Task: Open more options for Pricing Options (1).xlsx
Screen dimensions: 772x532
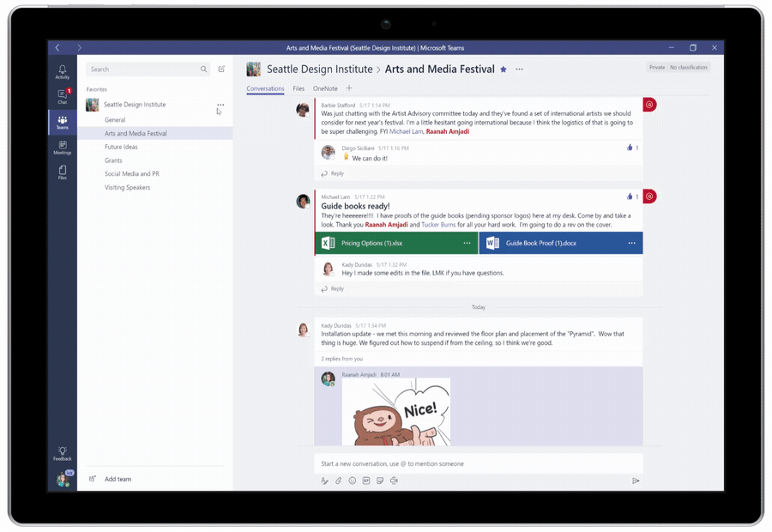Action: 467,243
